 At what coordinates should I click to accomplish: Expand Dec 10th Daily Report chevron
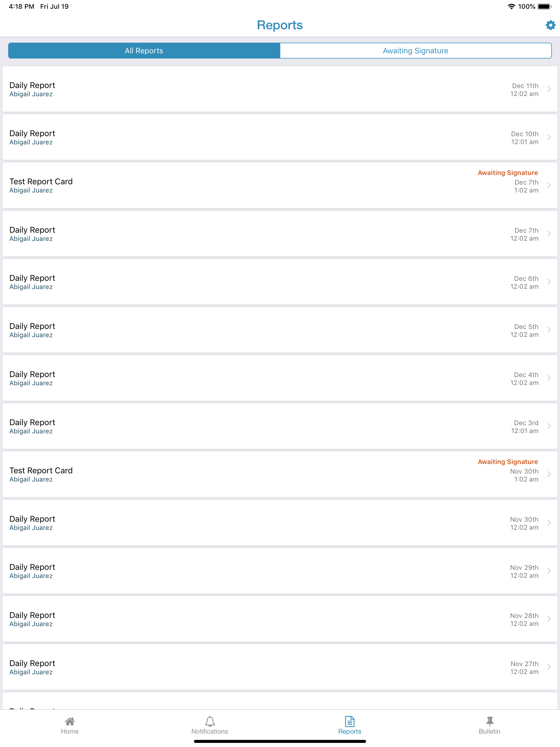click(549, 137)
